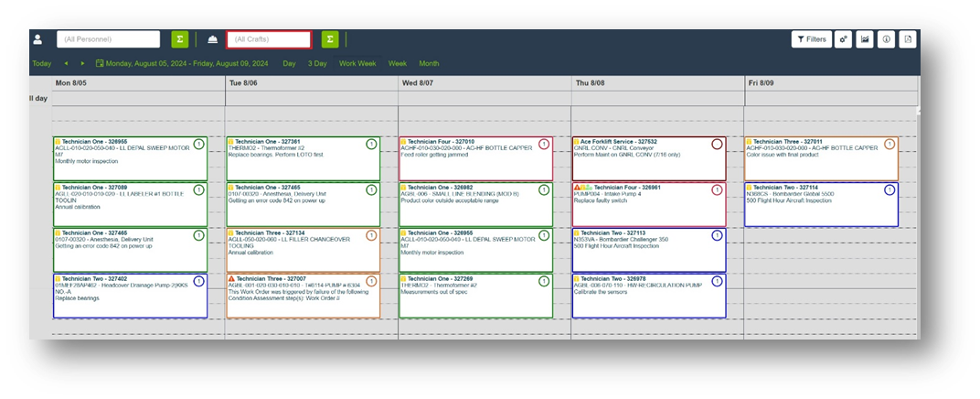980x399 pixels.
Task: Go to previous date range arrow
Action: tap(66, 64)
